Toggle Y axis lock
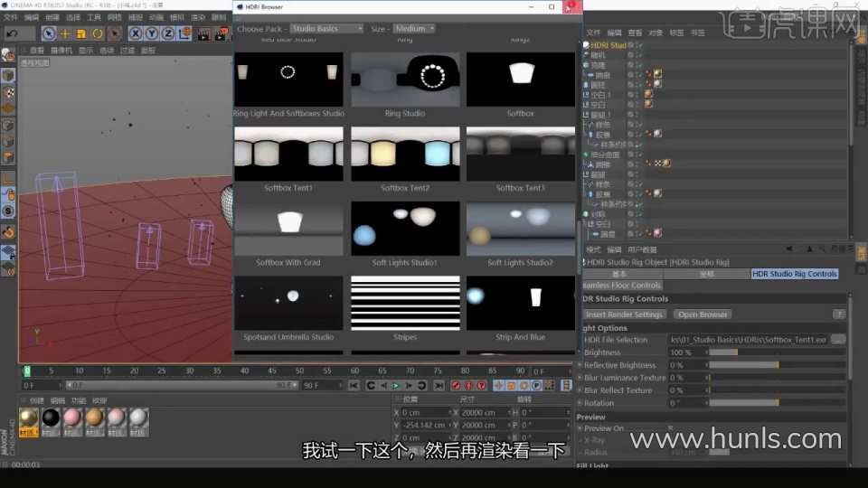Viewport: 868px width, 488px height. pos(152,33)
